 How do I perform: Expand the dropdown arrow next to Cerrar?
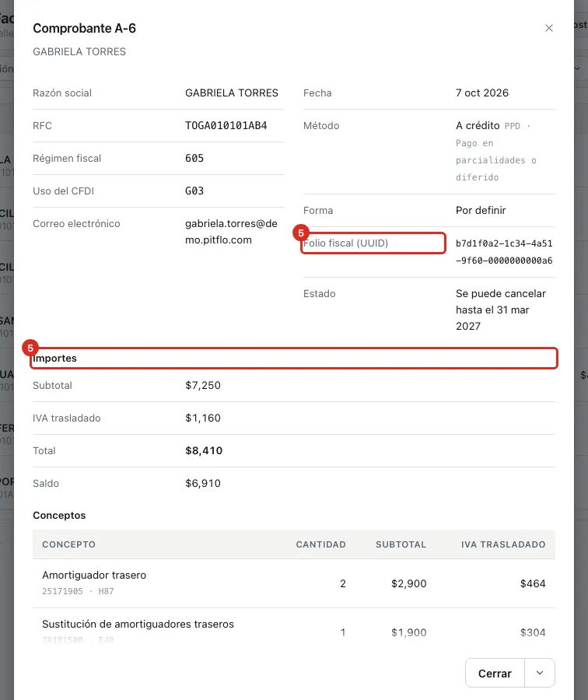tap(539, 674)
